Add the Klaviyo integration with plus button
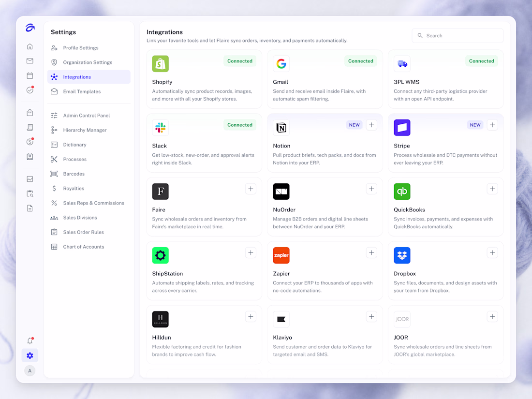 tap(371, 317)
